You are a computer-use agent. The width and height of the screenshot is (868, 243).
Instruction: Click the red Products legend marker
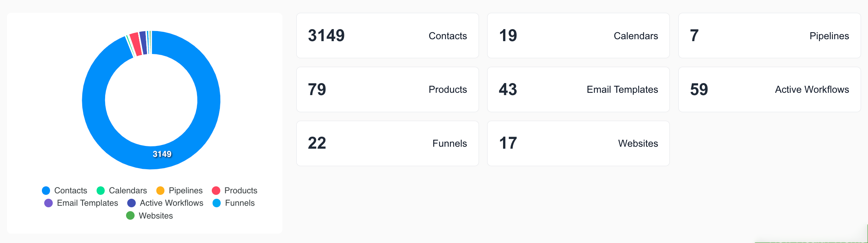[216, 191]
